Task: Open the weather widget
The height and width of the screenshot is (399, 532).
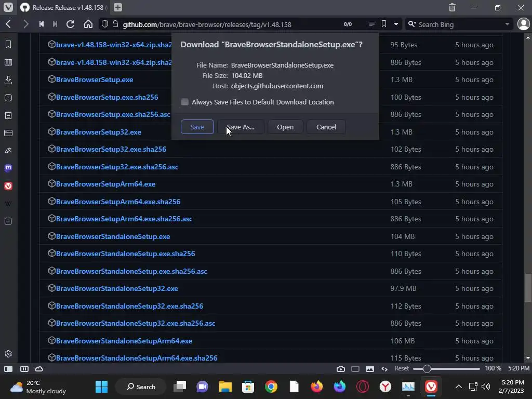Action: (38, 387)
